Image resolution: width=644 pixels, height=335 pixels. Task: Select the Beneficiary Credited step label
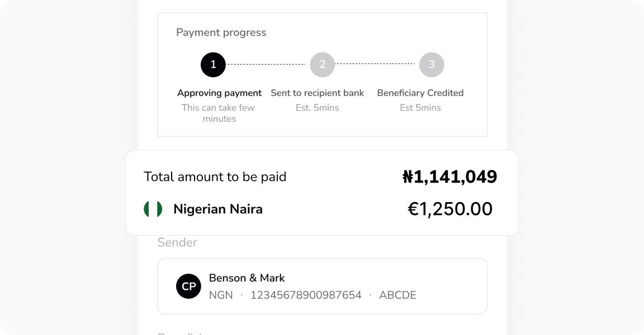click(x=420, y=93)
